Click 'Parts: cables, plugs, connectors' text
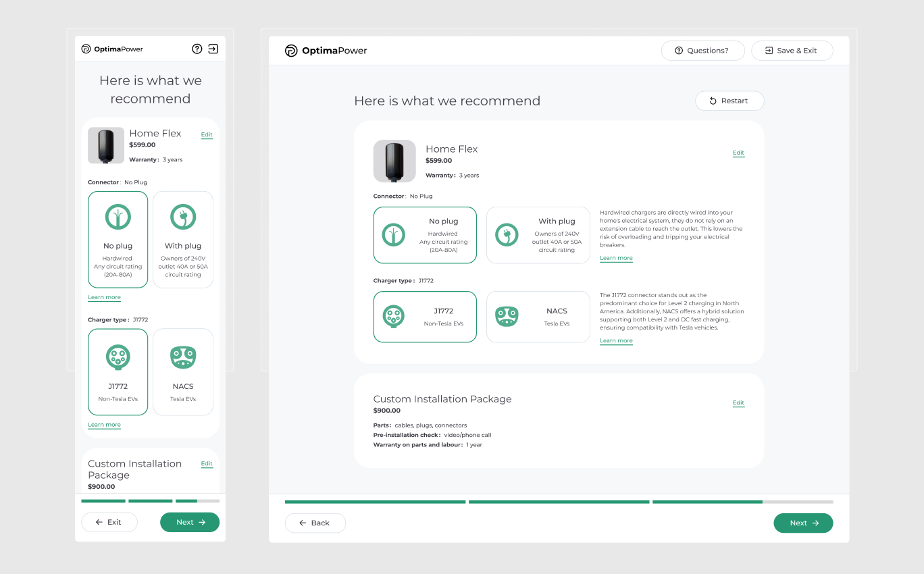This screenshot has height=574, width=924. [x=420, y=425]
